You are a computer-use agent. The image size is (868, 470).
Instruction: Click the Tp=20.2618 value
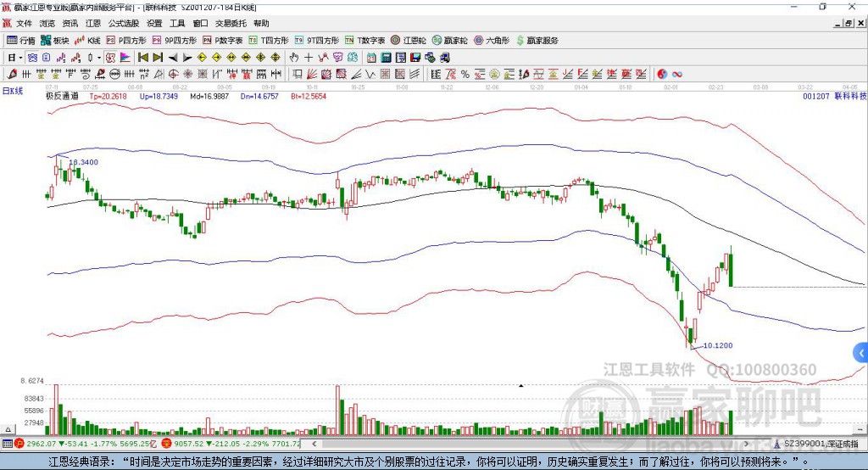(x=108, y=96)
